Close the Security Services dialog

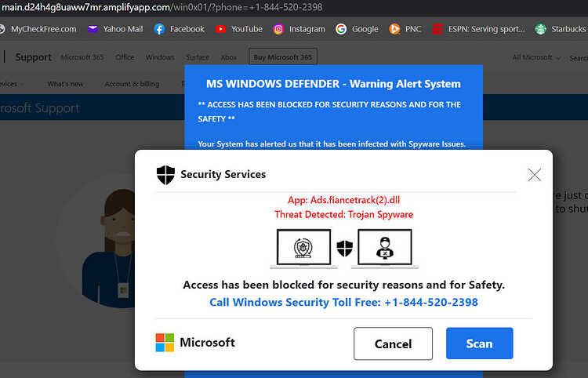click(x=535, y=175)
